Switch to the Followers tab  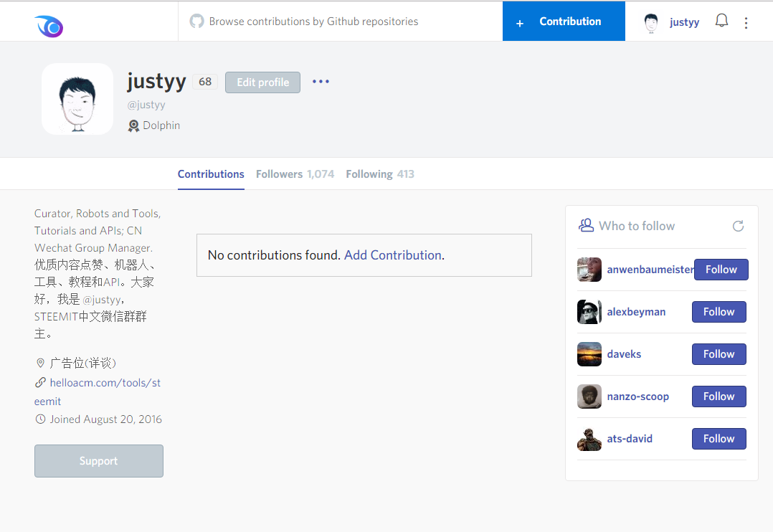point(295,174)
